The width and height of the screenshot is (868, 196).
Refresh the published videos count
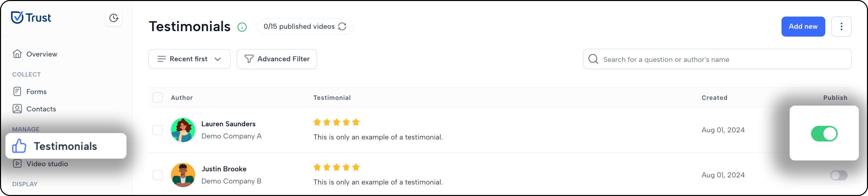click(342, 26)
